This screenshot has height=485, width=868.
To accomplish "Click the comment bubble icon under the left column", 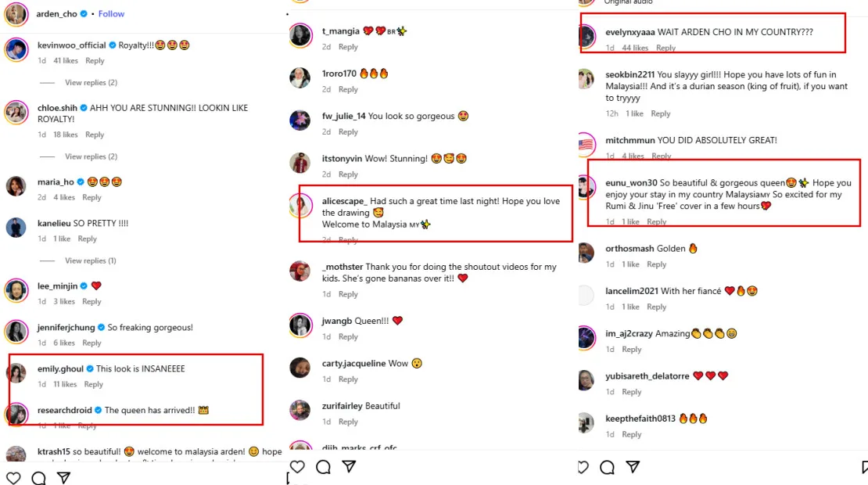I will 39,477.
